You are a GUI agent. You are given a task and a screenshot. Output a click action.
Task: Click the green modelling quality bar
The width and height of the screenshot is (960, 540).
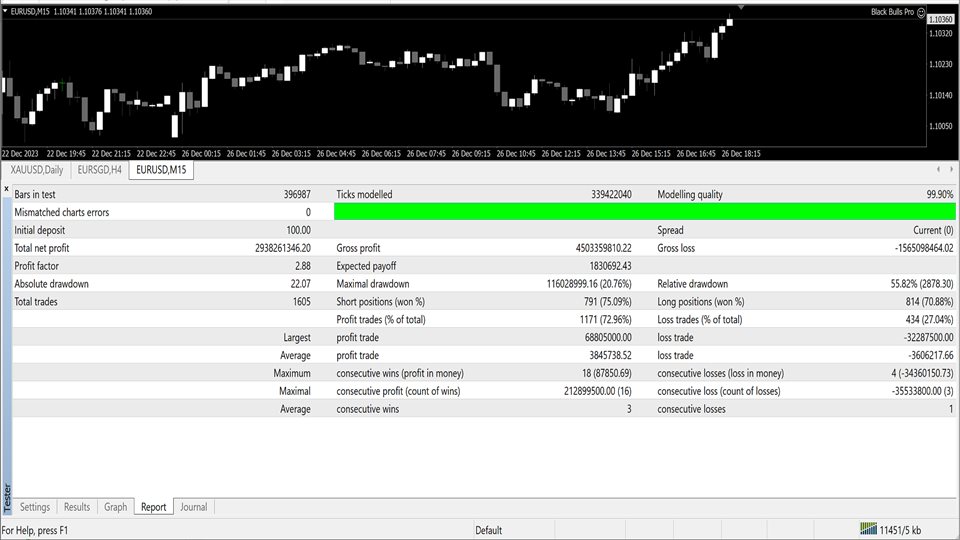coord(645,212)
